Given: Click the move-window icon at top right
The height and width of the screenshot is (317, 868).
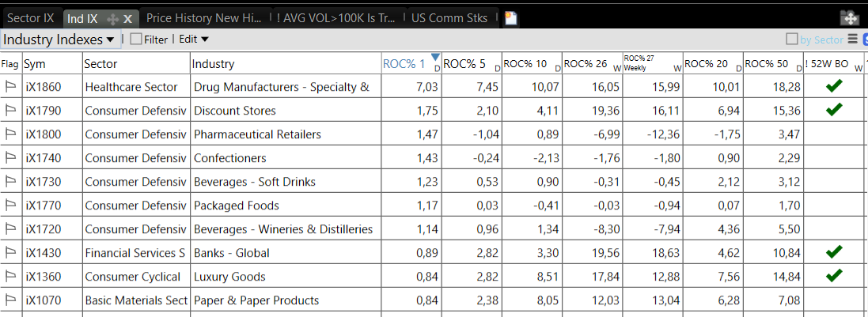Looking at the screenshot, I should (849, 18).
